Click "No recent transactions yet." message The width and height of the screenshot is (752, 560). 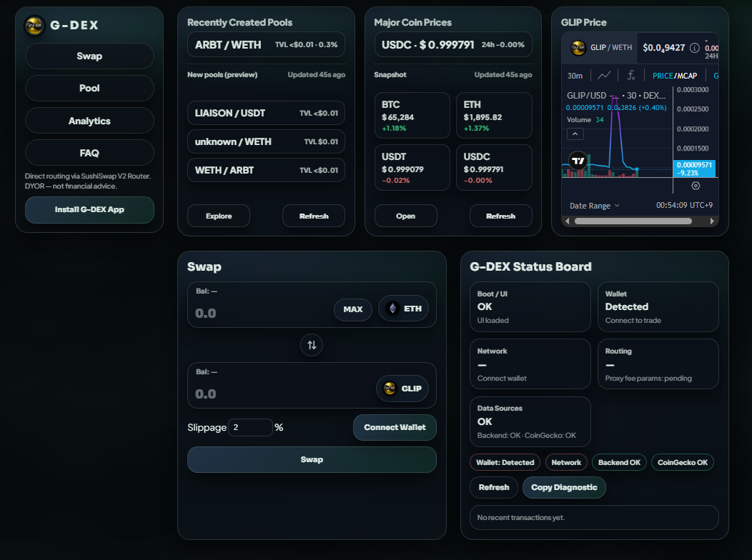click(521, 517)
